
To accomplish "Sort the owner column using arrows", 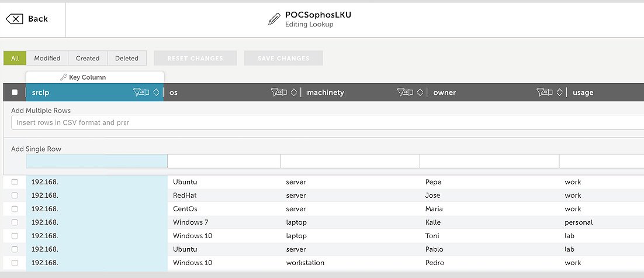I will coord(559,92).
